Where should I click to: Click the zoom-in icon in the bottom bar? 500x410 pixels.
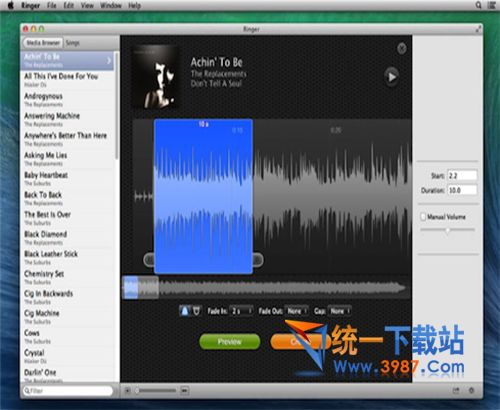pyautogui.click(x=185, y=390)
